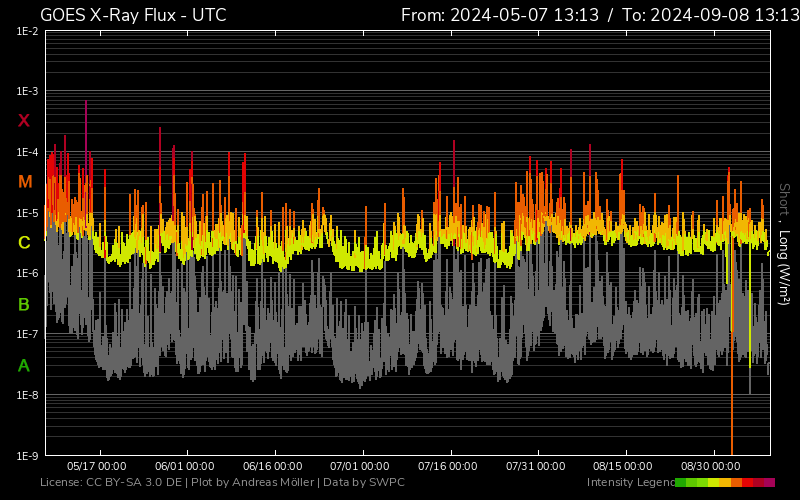Click the red X flare class label
This screenshot has height=500, width=800.
pos(24,121)
